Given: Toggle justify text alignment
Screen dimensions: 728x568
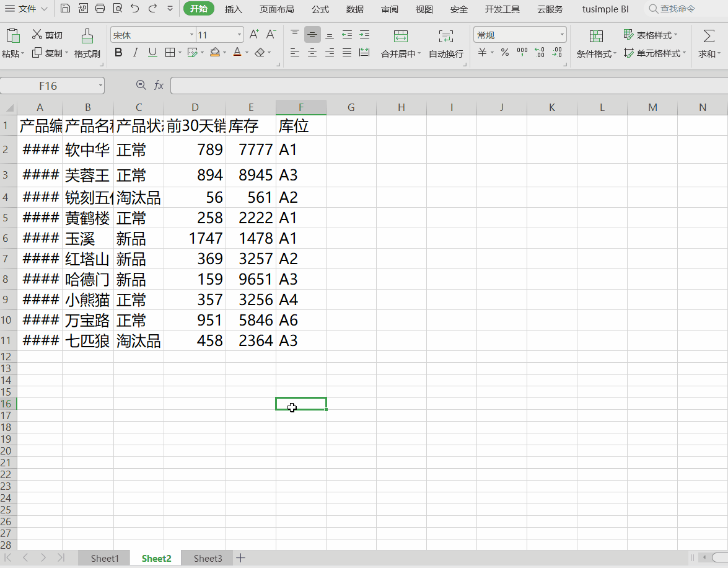Looking at the screenshot, I should pyautogui.click(x=347, y=53).
